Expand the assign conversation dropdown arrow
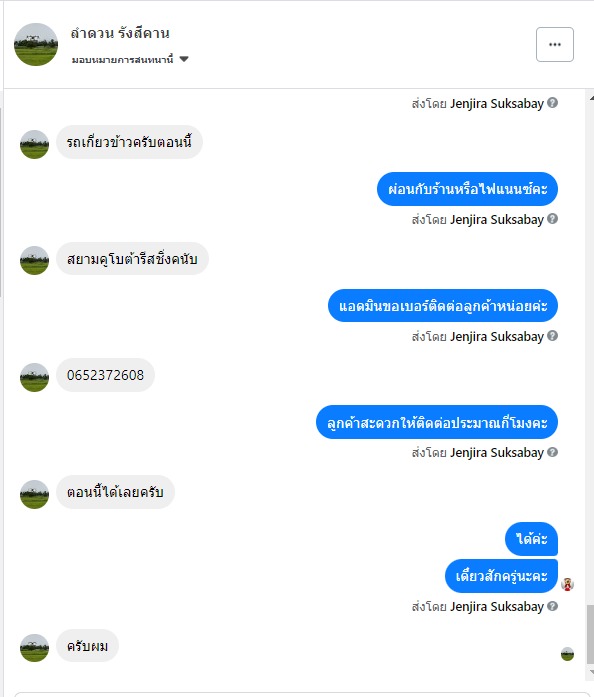The width and height of the screenshot is (594, 697). (x=184, y=59)
